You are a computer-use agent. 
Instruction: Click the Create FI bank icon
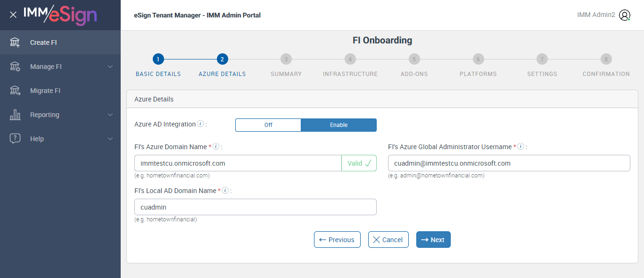pyautogui.click(x=15, y=42)
